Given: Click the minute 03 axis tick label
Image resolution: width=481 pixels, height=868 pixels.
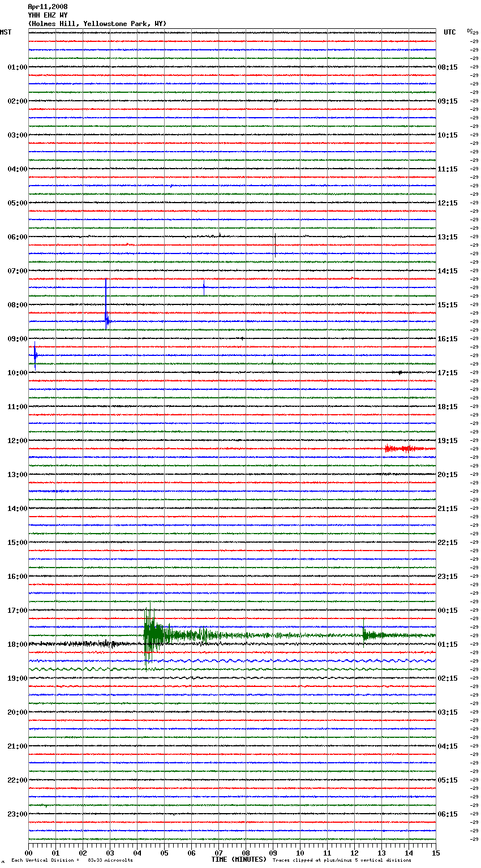Looking at the screenshot, I should [x=110, y=853].
